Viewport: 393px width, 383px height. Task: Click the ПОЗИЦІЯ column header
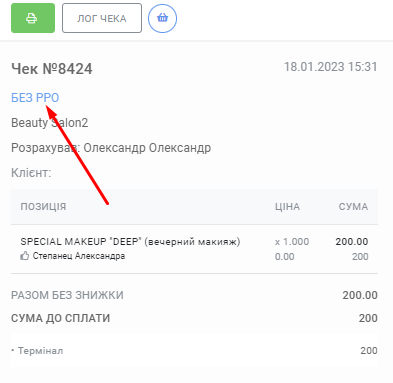coord(43,206)
